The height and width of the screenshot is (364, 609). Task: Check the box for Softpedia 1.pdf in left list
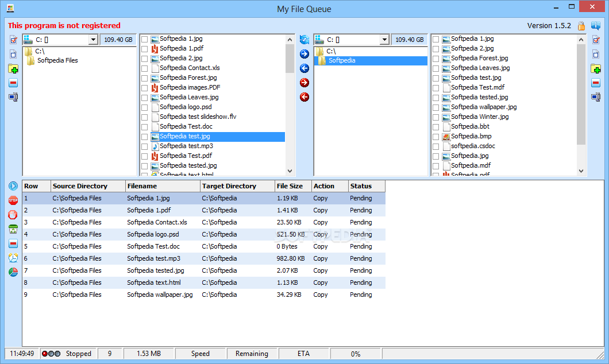pyautogui.click(x=144, y=49)
